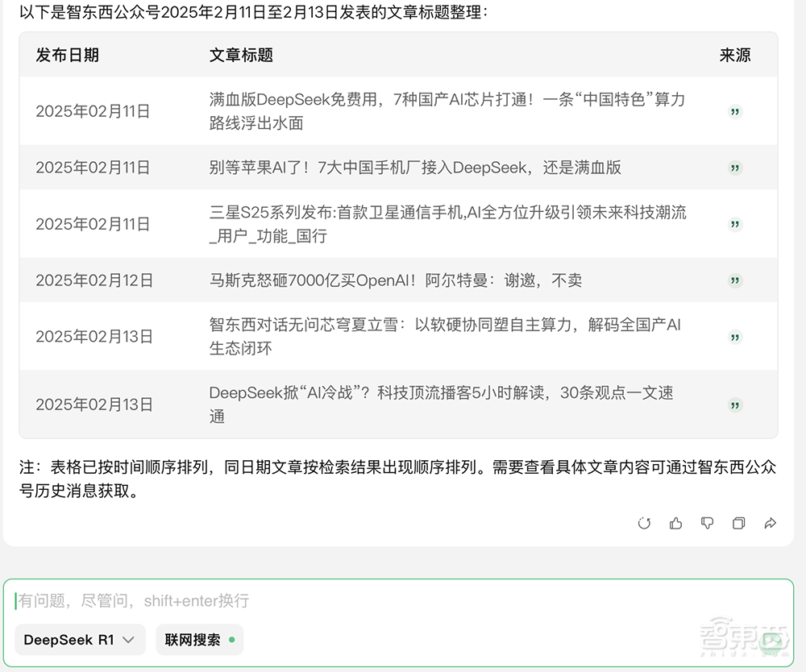Give the response a thumbs up

point(675,524)
